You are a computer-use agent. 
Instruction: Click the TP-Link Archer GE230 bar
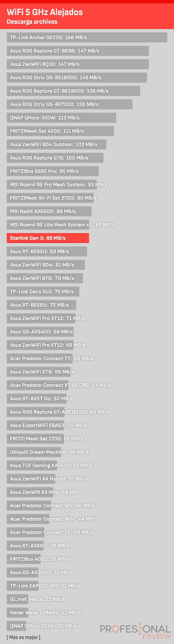(87, 37)
